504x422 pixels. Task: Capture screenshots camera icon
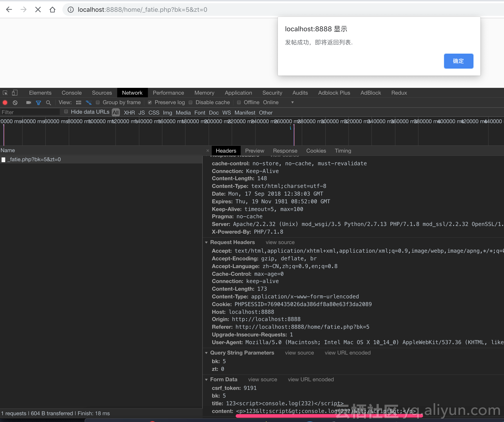[29, 103]
